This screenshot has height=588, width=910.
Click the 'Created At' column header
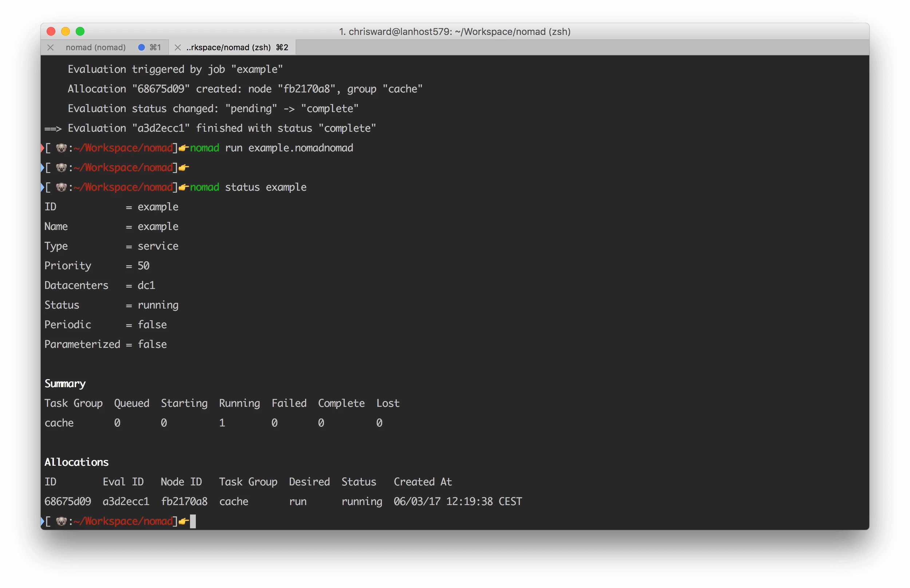(x=423, y=482)
